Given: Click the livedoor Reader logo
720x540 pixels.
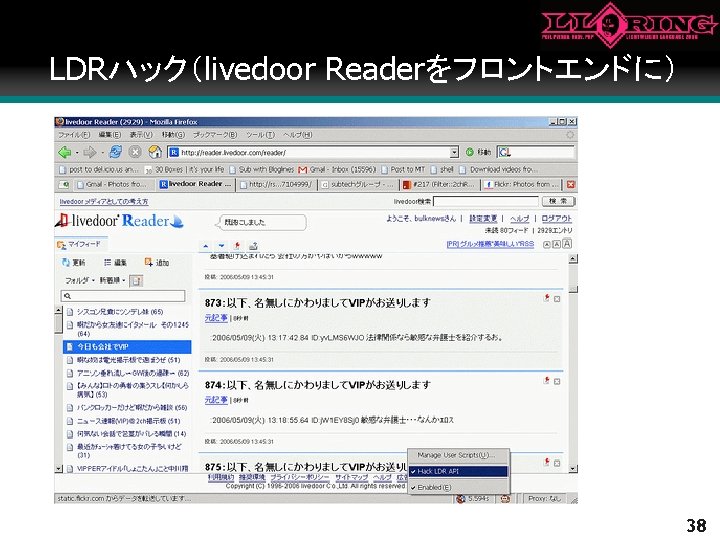Looking at the screenshot, I should click(119, 221).
